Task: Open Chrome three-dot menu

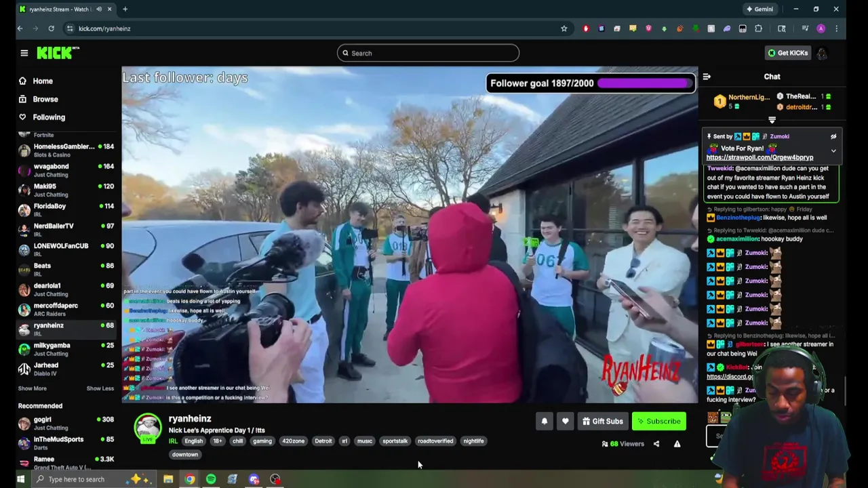Action: 836,28
